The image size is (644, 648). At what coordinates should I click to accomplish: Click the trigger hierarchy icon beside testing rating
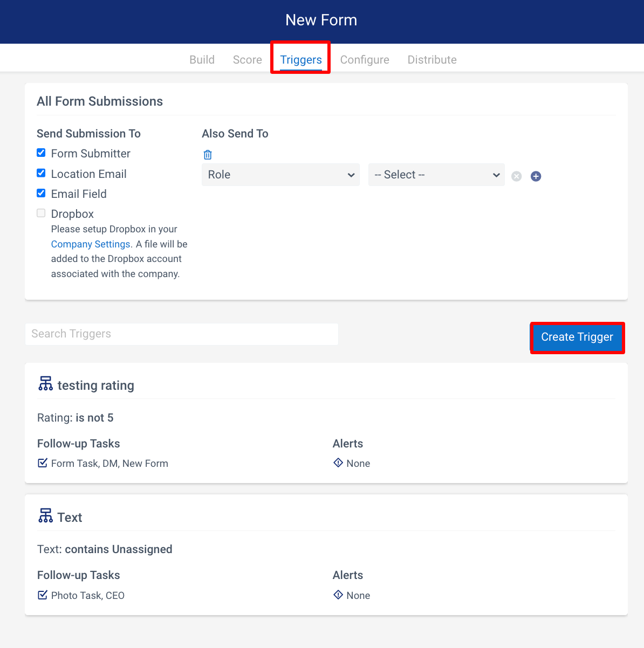46,384
